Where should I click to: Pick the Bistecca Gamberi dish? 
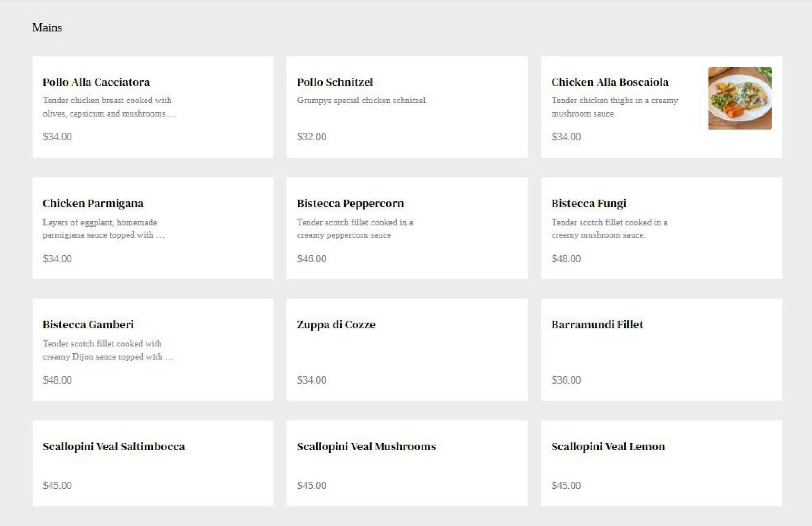point(153,350)
